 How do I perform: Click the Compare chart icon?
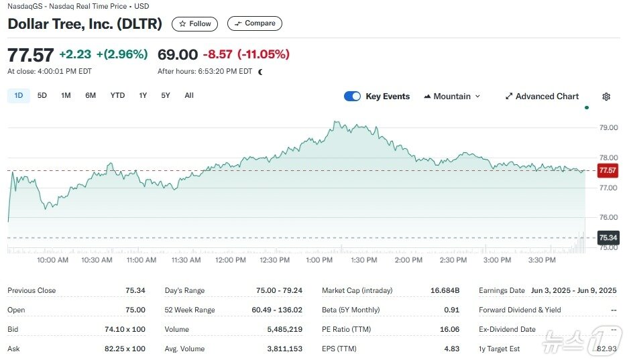[238, 23]
